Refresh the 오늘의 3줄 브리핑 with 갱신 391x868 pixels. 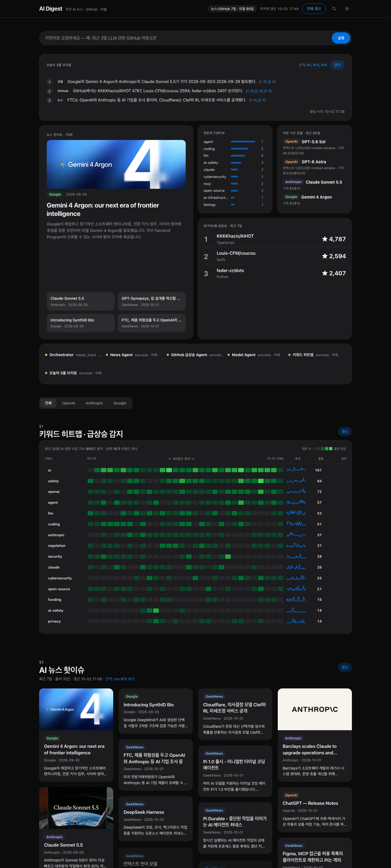click(337, 65)
